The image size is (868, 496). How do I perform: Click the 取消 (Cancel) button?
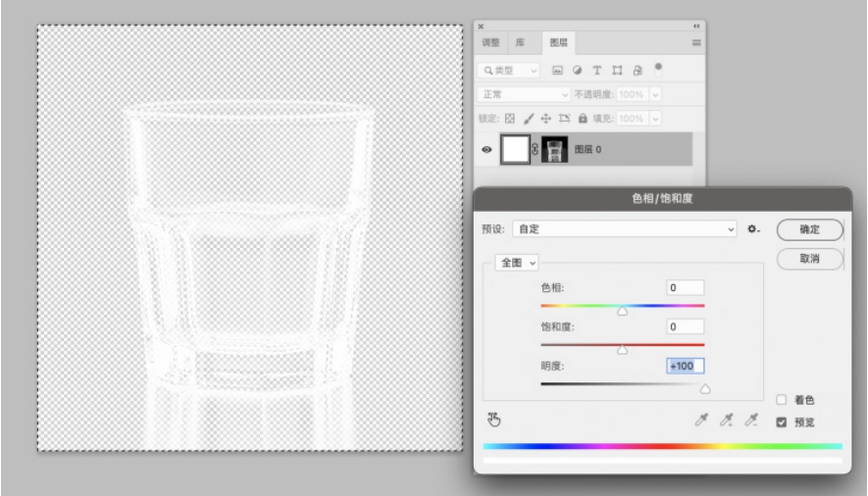pyautogui.click(x=809, y=259)
